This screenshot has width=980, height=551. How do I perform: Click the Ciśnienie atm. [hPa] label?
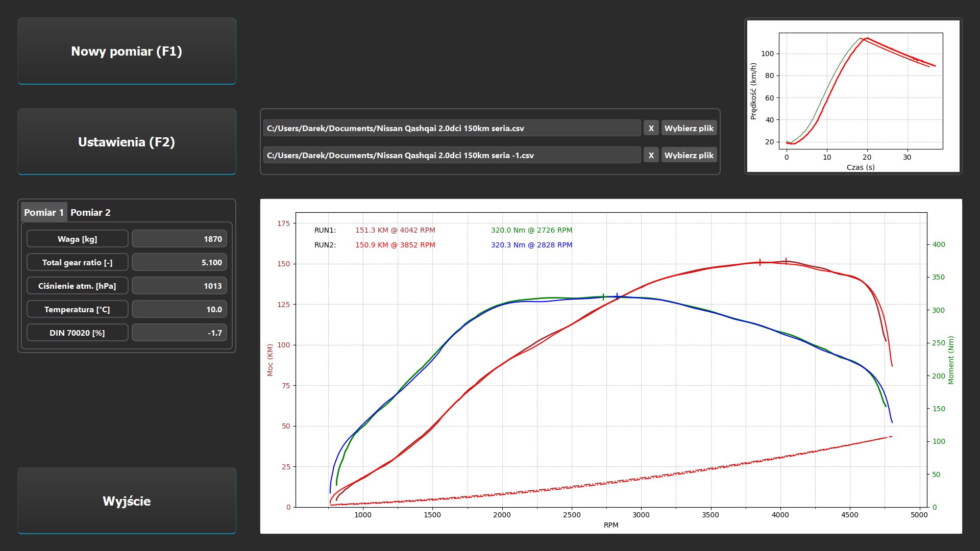pos(77,286)
